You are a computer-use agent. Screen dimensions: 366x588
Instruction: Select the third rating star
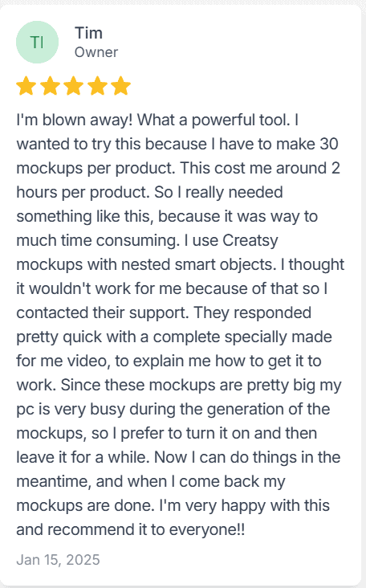(73, 86)
